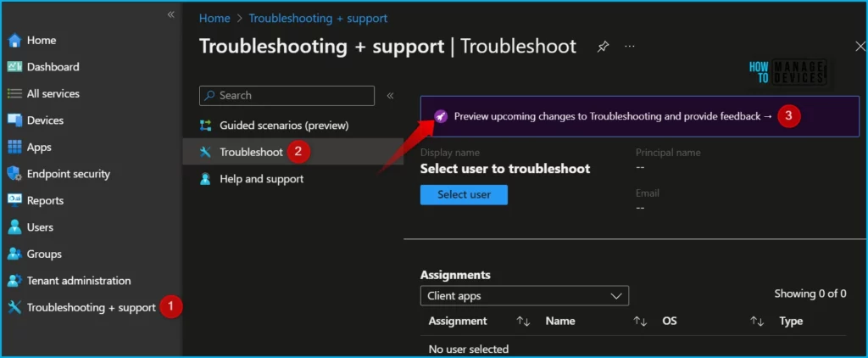This screenshot has width=868, height=358.
Task: Click the Help and support person icon
Action: [x=205, y=179]
